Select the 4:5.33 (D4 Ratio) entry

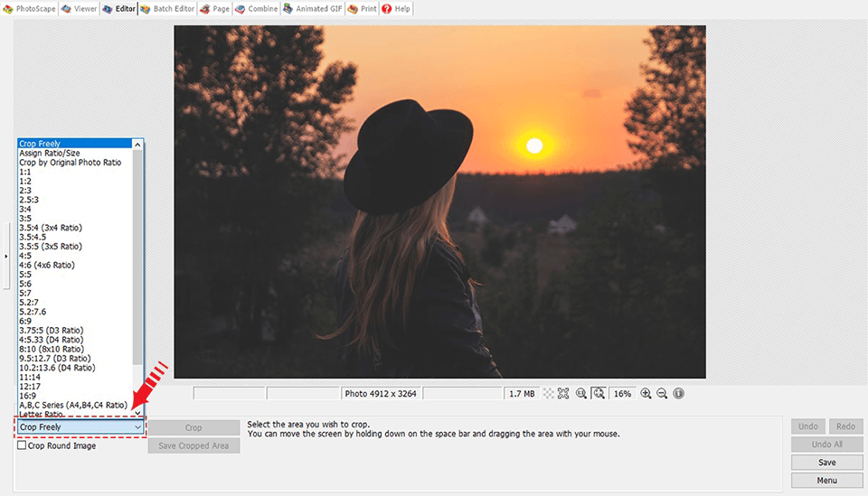pyautogui.click(x=75, y=340)
